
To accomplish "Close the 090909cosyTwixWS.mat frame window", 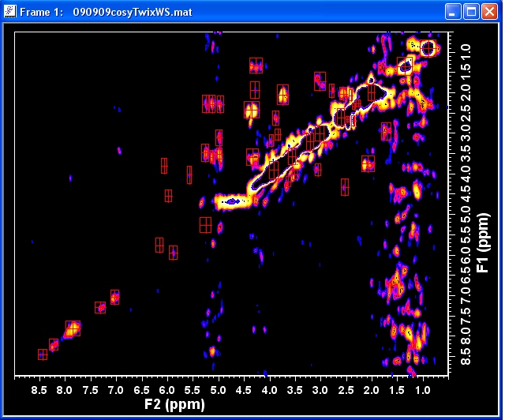I will [488, 12].
